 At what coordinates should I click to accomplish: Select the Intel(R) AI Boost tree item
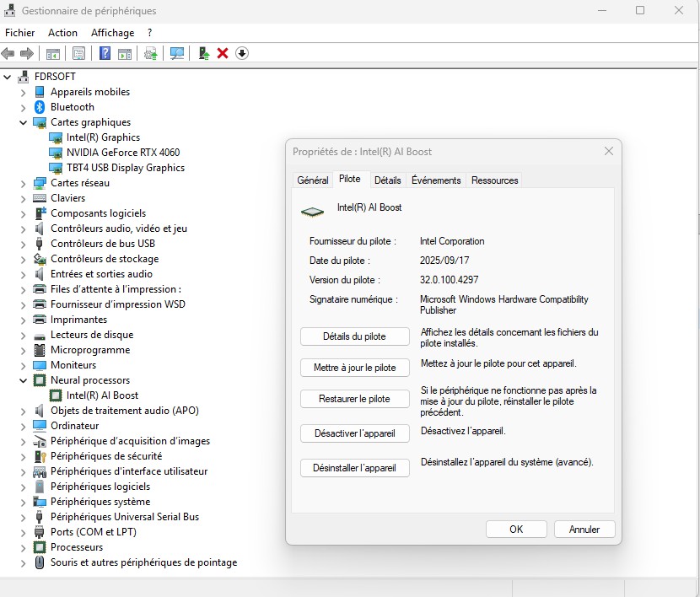coord(102,395)
